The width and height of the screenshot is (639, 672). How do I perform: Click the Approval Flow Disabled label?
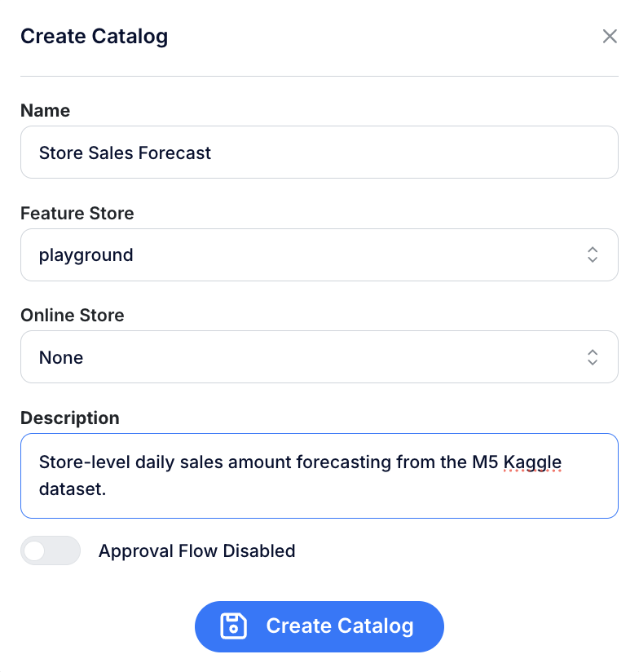click(196, 550)
